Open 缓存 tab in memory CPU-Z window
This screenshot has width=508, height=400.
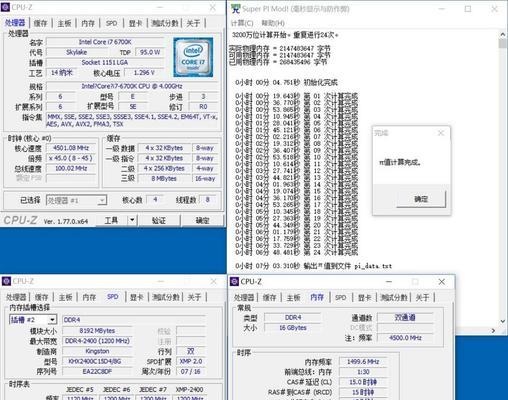pyautogui.click(x=269, y=297)
